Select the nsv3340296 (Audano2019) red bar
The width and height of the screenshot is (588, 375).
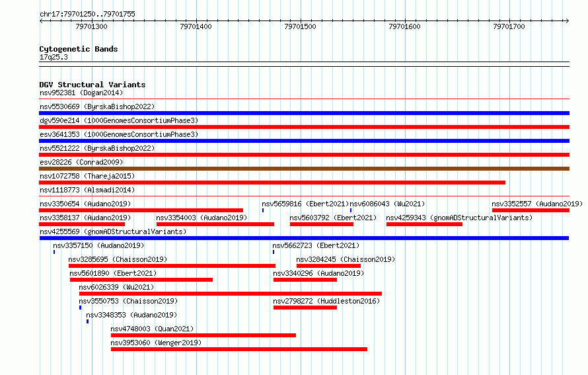pyautogui.click(x=305, y=280)
